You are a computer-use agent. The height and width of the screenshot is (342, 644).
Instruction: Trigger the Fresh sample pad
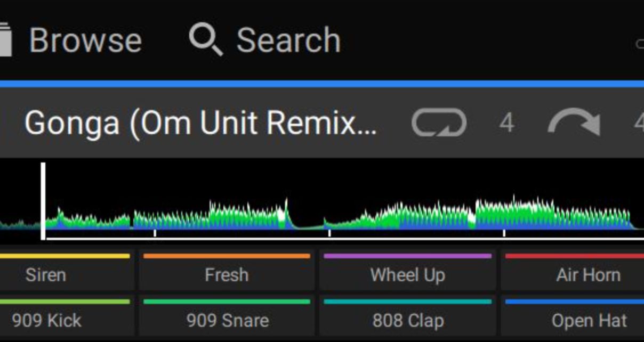pos(227,271)
